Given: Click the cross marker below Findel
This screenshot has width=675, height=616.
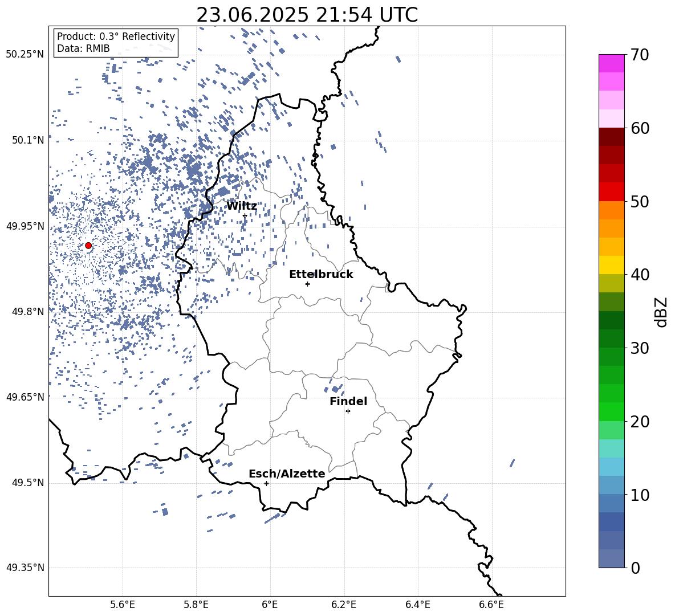Looking at the screenshot, I should [348, 411].
